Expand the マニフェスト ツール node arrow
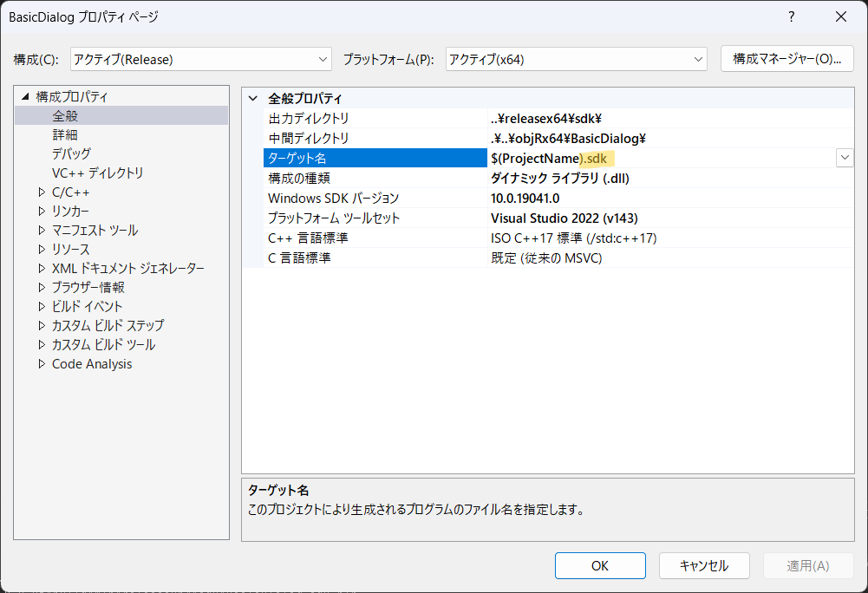The height and width of the screenshot is (593, 868). coord(41,231)
